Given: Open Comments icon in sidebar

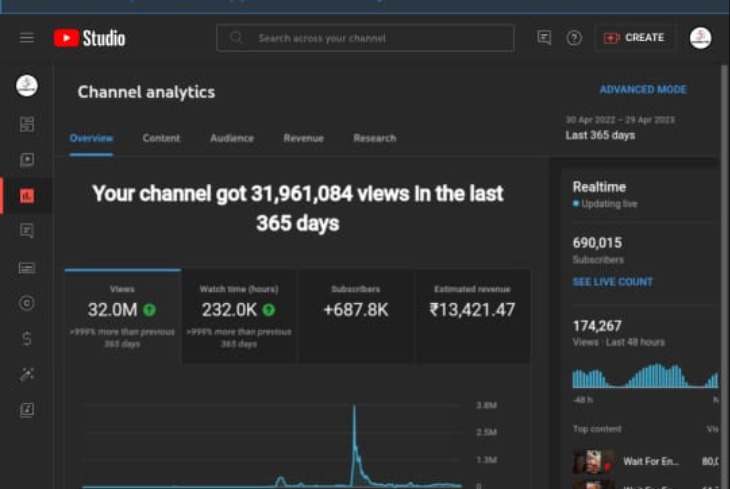Looking at the screenshot, I should (x=27, y=231).
